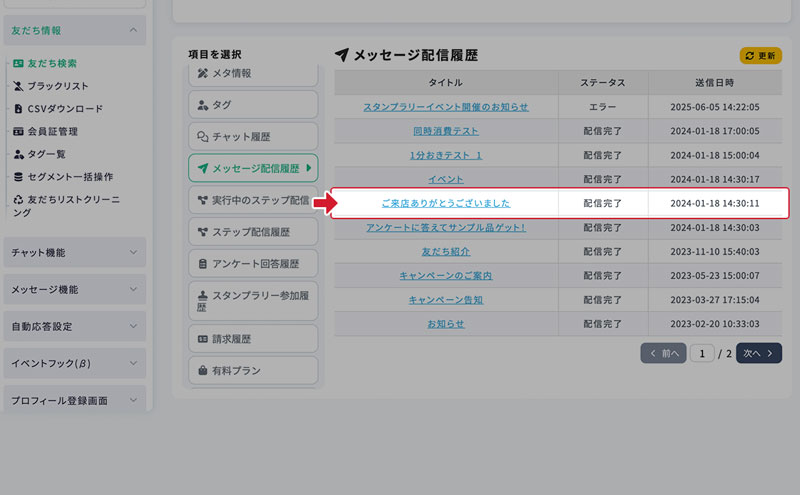Click the page number input field
This screenshot has height=495, width=800.
point(702,353)
